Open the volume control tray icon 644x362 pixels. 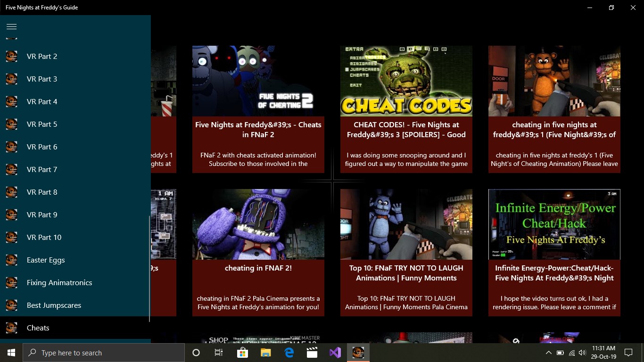coord(582,353)
